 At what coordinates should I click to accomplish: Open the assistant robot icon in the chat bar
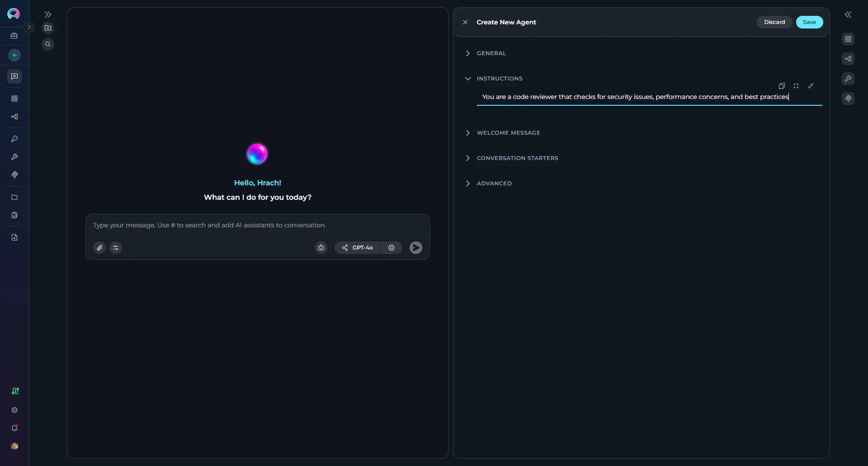[321, 248]
